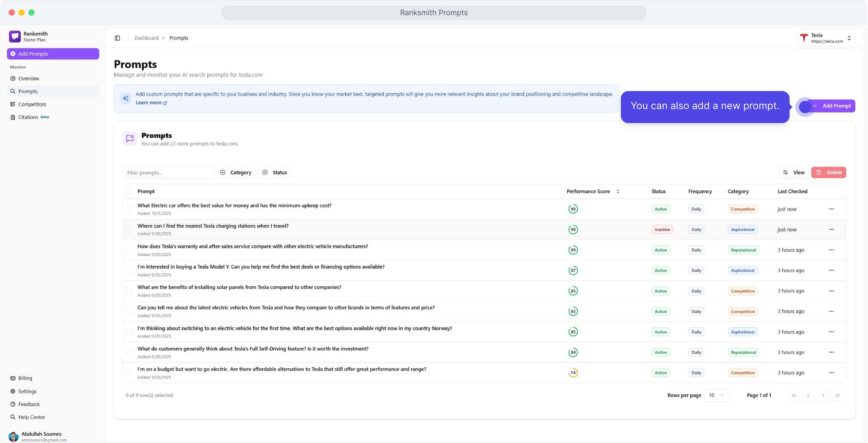The width and height of the screenshot is (868, 443).
Task: Toggle the sidebar panel icon
Action: click(x=117, y=38)
